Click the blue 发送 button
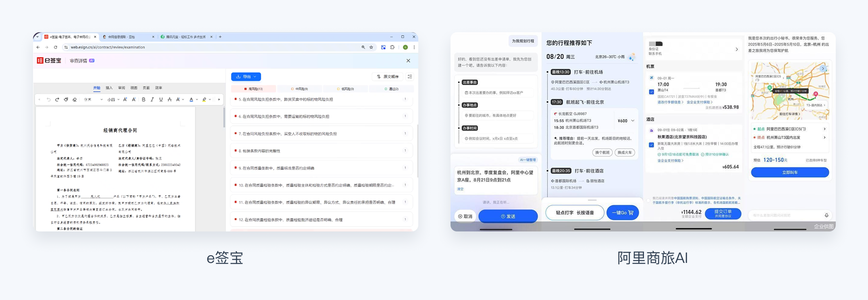The width and height of the screenshot is (868, 300). pyautogui.click(x=508, y=216)
